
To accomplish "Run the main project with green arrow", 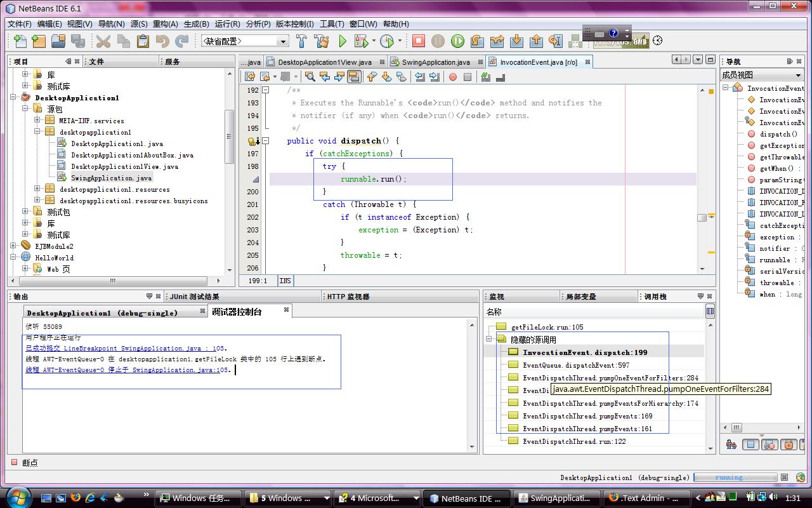I will point(343,41).
